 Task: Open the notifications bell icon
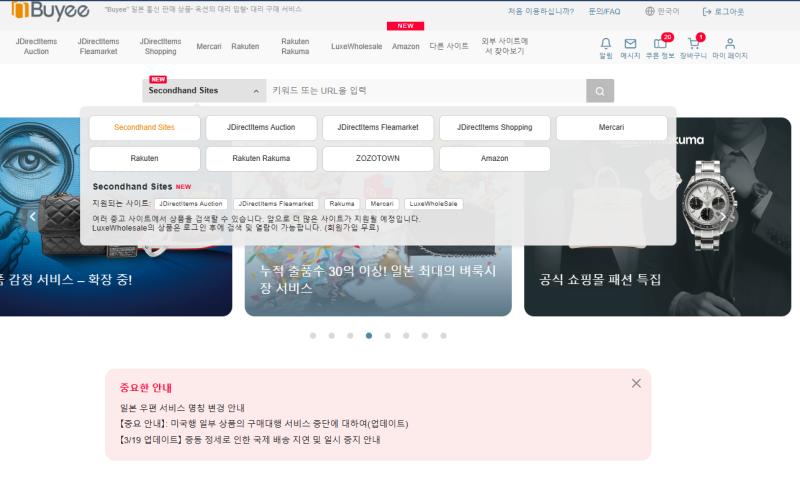pyautogui.click(x=606, y=43)
